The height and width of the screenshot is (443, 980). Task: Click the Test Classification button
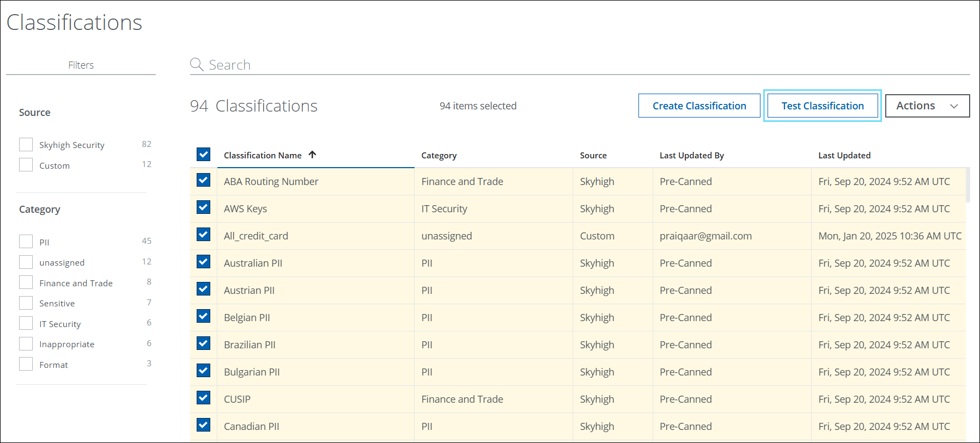click(x=822, y=106)
